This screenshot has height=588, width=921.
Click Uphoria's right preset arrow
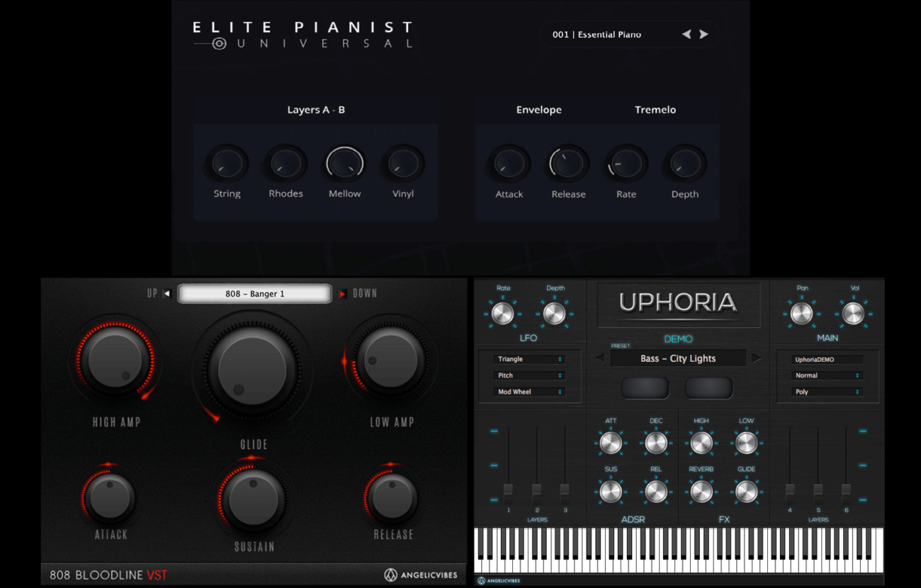(x=756, y=358)
